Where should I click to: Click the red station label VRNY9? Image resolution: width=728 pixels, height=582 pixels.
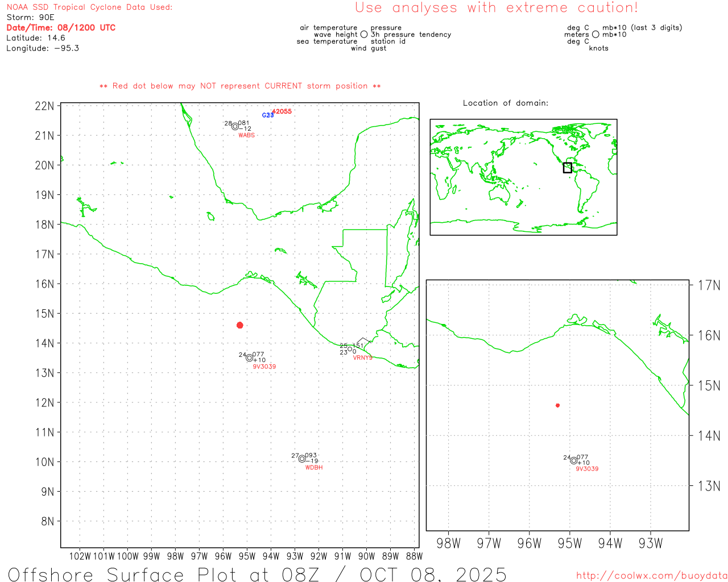pyautogui.click(x=362, y=358)
